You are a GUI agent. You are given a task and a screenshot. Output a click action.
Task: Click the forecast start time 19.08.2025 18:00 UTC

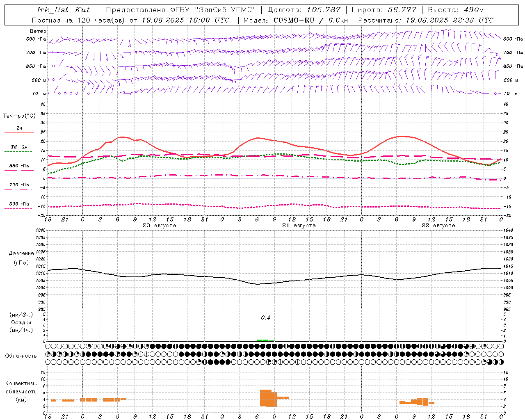pyautogui.click(x=185, y=20)
